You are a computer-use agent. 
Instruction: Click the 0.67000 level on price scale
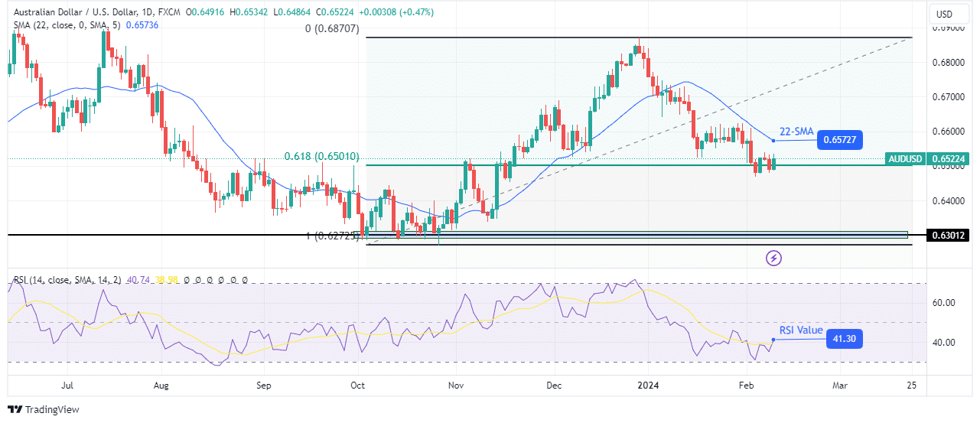click(x=949, y=97)
